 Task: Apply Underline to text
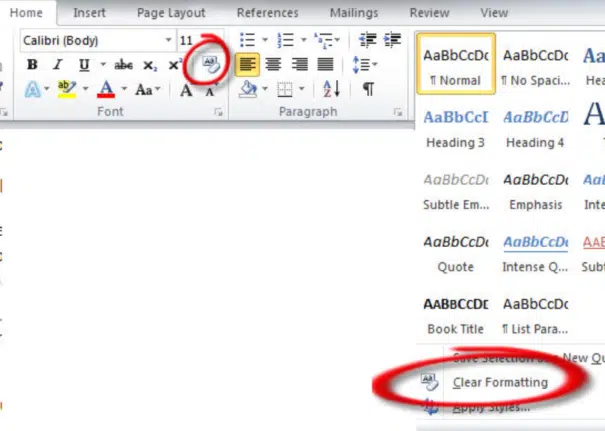[84, 64]
